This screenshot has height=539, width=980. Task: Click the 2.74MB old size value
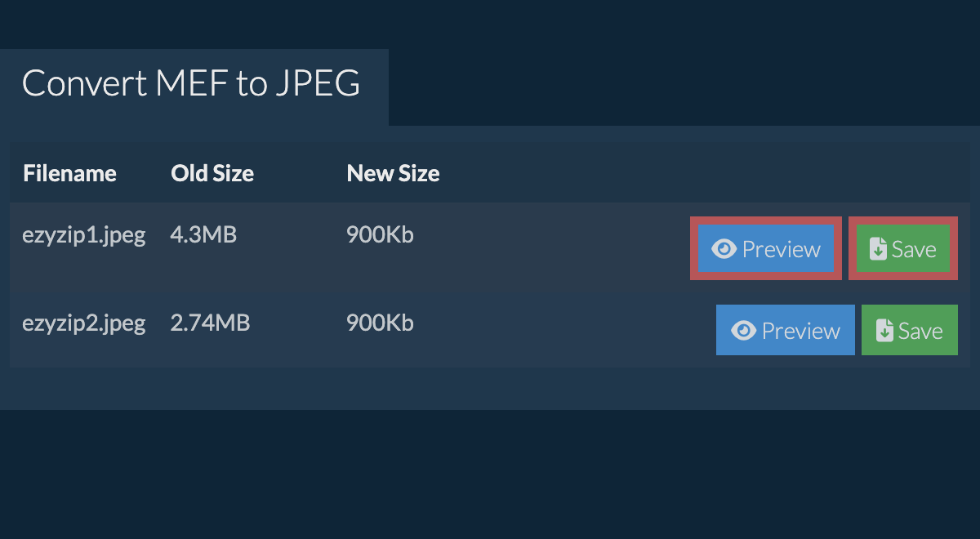click(210, 323)
